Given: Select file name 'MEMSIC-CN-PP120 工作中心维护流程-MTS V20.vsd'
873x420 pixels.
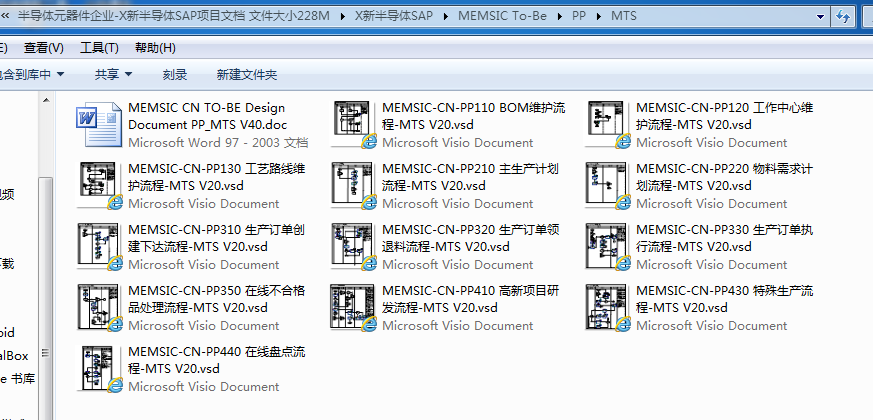Looking at the screenshot, I should (725, 116).
